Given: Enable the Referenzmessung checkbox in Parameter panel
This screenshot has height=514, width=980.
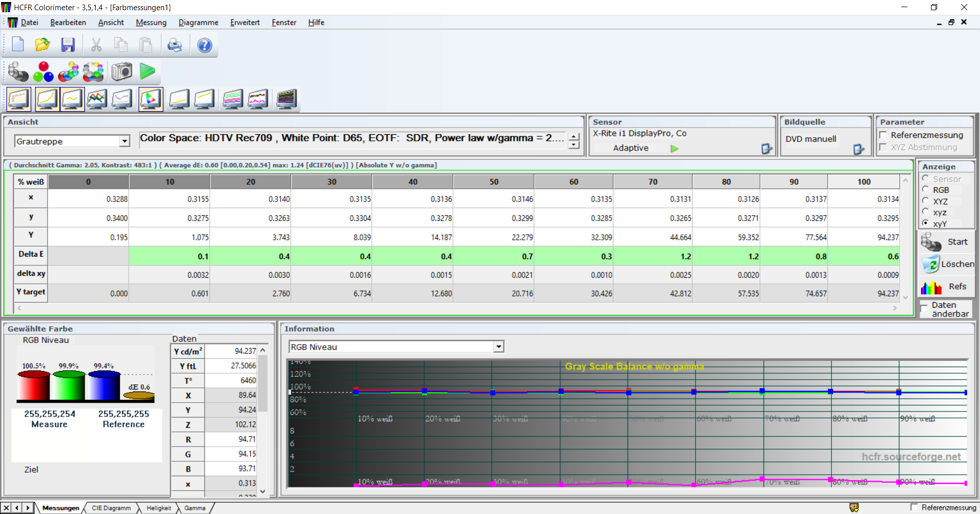Looking at the screenshot, I should click(883, 135).
